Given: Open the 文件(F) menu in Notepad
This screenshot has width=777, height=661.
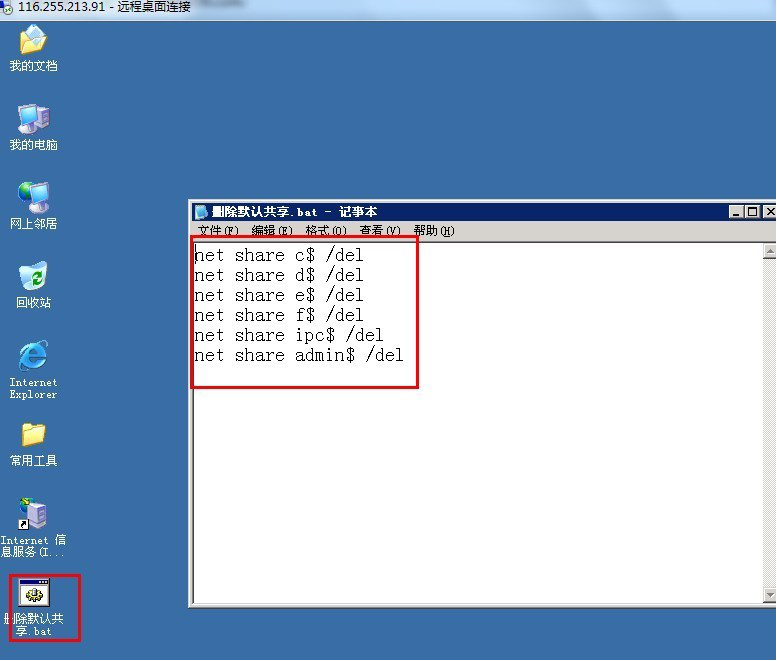Looking at the screenshot, I should tap(217, 231).
